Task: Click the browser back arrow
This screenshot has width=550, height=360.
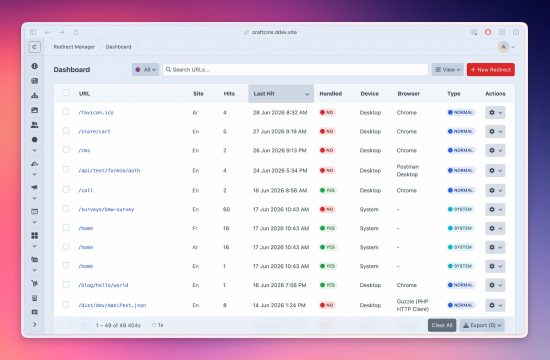Action: tap(47, 32)
